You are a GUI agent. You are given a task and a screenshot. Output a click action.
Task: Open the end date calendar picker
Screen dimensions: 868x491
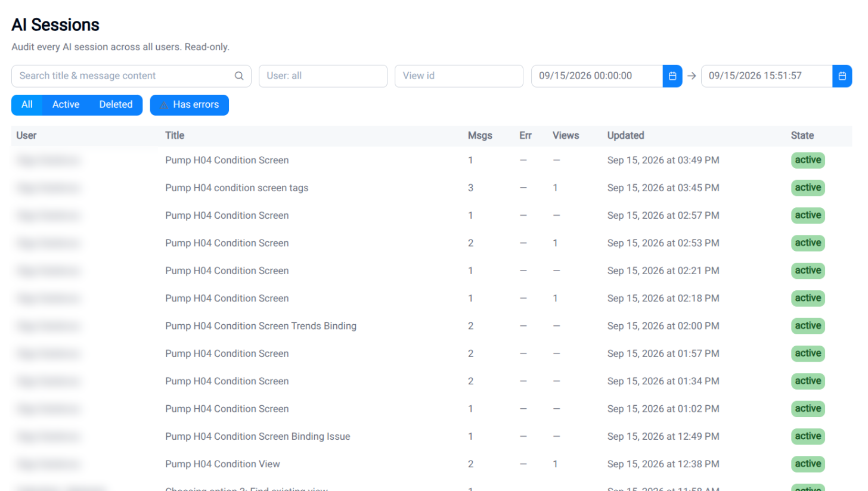tap(842, 76)
